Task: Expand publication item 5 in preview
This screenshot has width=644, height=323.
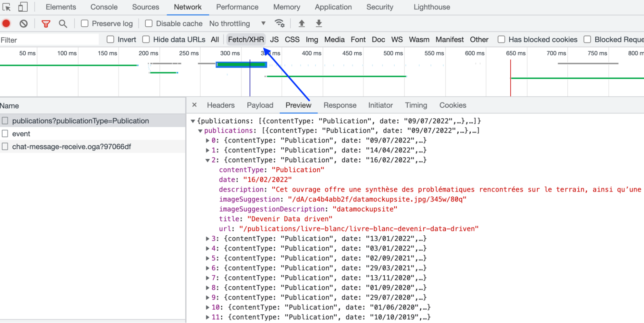Action: coord(208,259)
